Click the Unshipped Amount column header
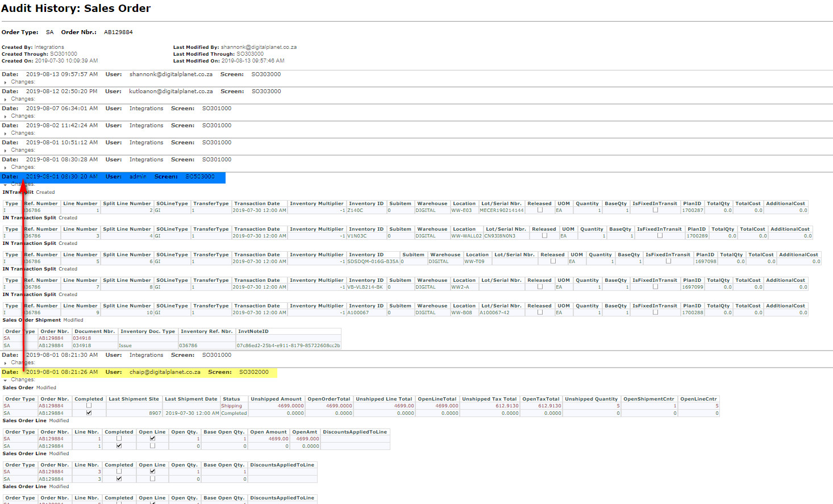This screenshot has height=504, width=833. pyautogui.click(x=276, y=399)
